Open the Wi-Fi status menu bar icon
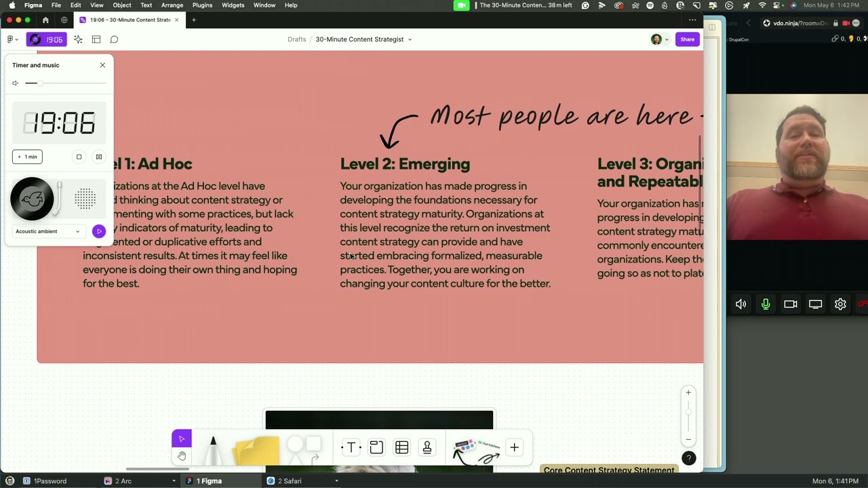 click(762, 5)
